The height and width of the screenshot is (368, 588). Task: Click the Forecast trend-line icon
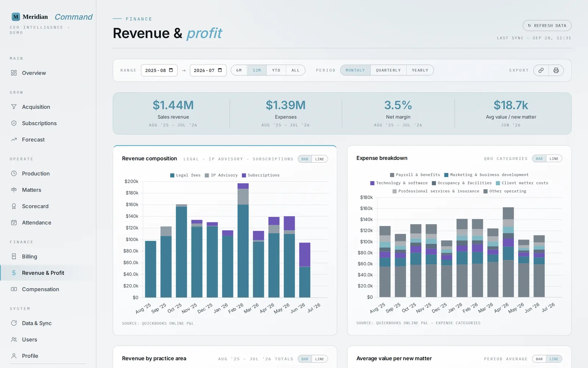(x=14, y=139)
